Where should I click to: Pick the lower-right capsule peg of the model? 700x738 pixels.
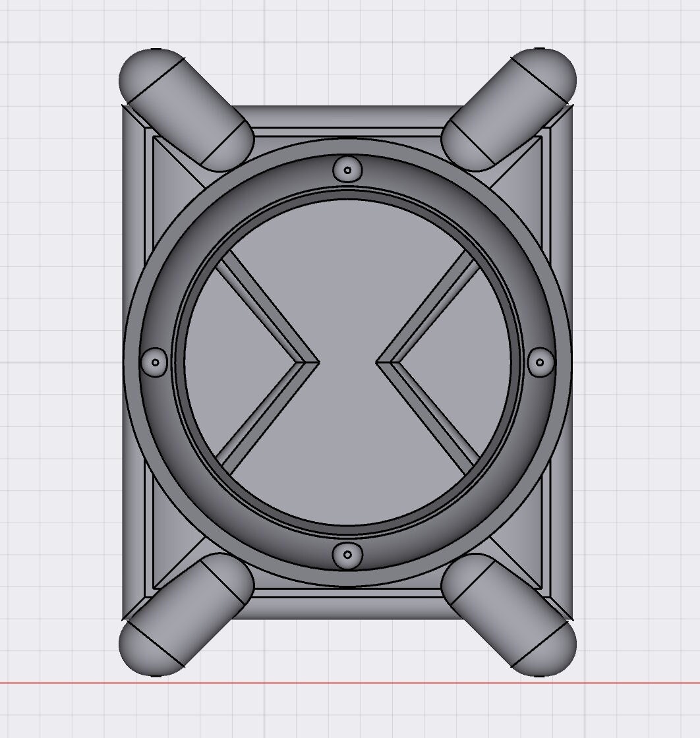(x=508, y=615)
